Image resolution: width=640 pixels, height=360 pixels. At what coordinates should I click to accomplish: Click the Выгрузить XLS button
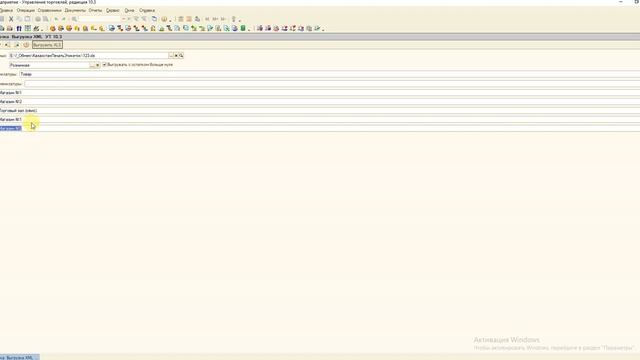[47, 45]
